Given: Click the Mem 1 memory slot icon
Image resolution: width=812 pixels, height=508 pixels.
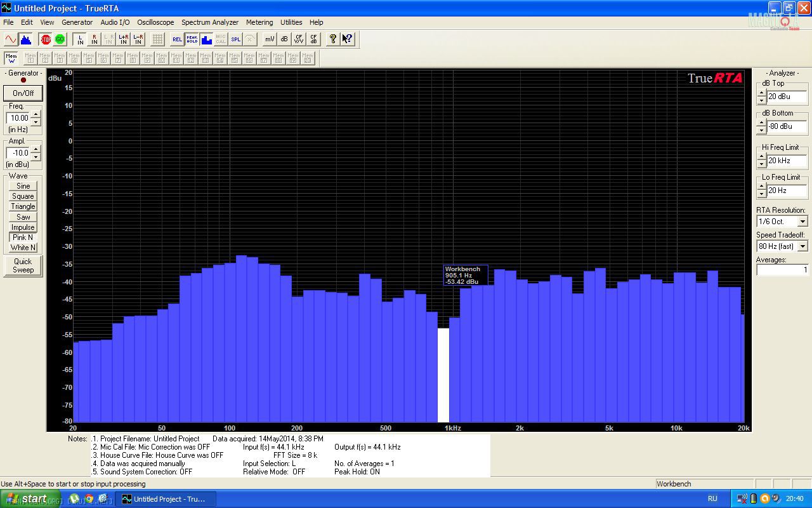Looking at the screenshot, I should pos(30,58).
